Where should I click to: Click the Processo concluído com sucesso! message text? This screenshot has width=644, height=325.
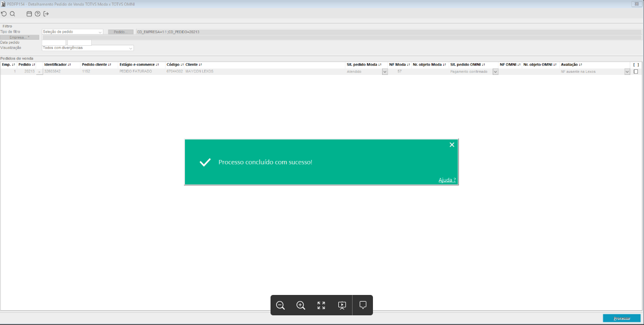coord(265,162)
